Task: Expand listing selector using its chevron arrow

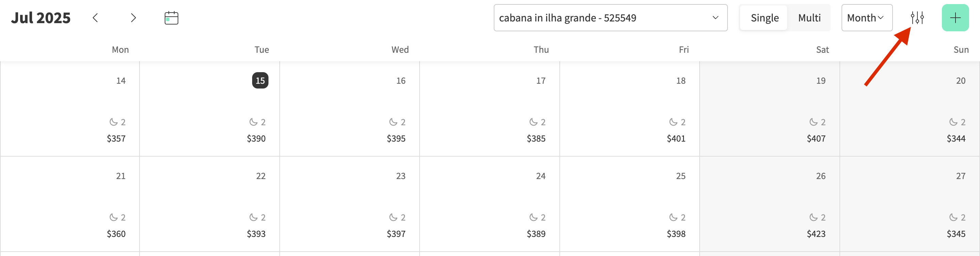Action: click(715, 18)
